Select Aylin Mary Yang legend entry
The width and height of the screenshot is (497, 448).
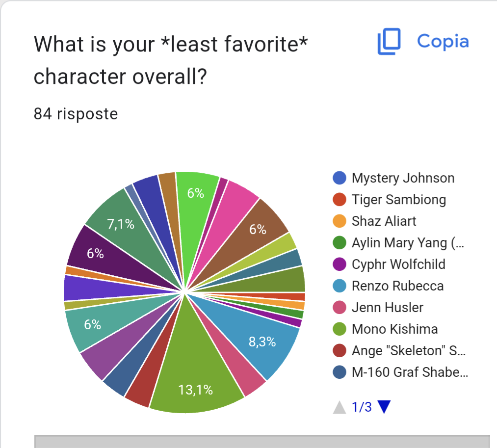(407, 242)
